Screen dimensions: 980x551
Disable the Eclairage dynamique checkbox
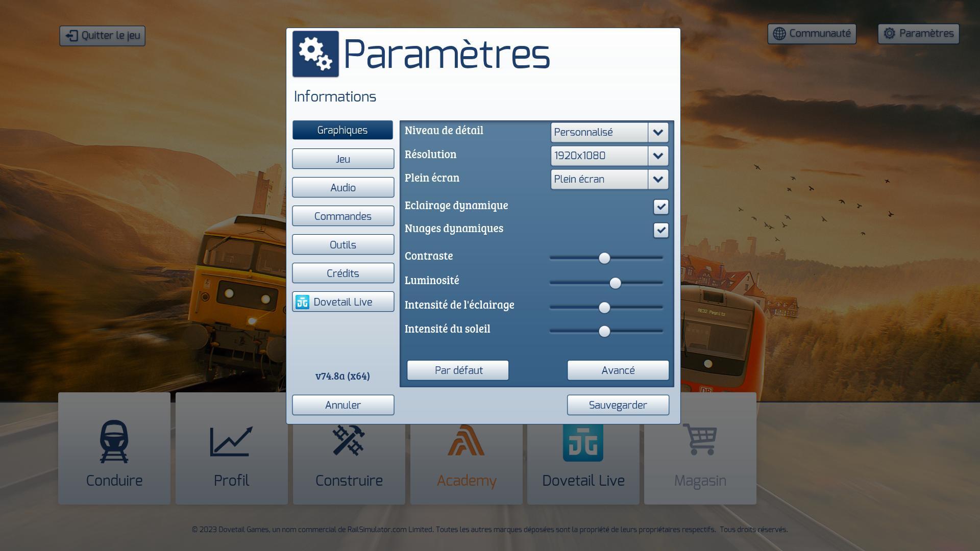click(661, 207)
